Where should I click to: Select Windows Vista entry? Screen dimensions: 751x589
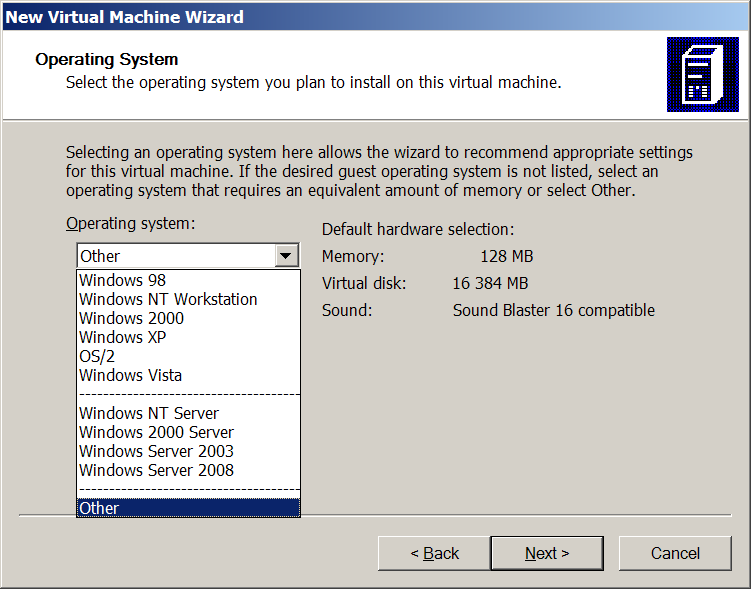click(x=130, y=375)
